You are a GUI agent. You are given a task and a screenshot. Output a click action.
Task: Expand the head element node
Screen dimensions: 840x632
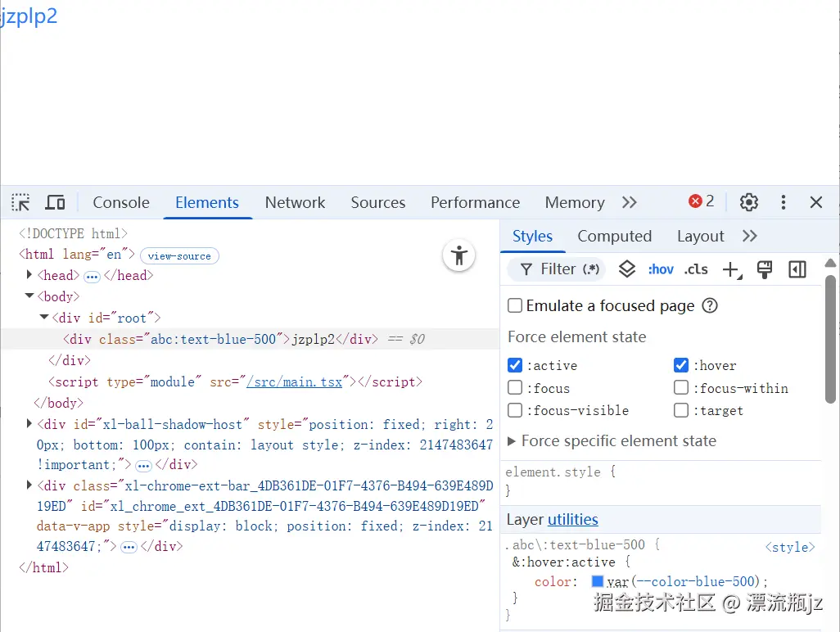pos(29,275)
